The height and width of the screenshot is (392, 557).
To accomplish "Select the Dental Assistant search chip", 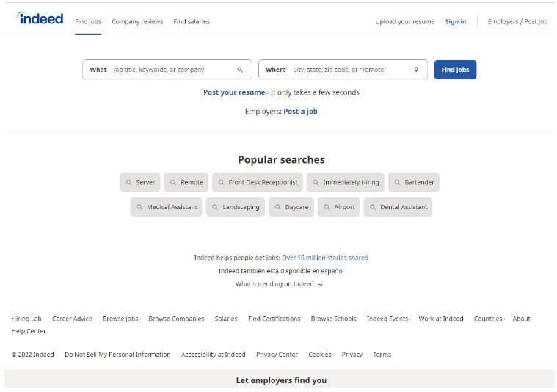I will (x=398, y=207).
